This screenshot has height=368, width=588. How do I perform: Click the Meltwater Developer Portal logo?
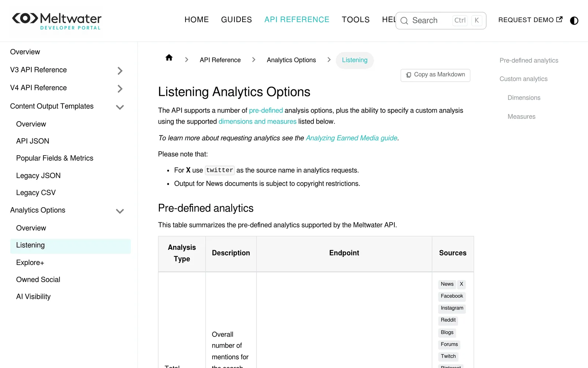(57, 21)
